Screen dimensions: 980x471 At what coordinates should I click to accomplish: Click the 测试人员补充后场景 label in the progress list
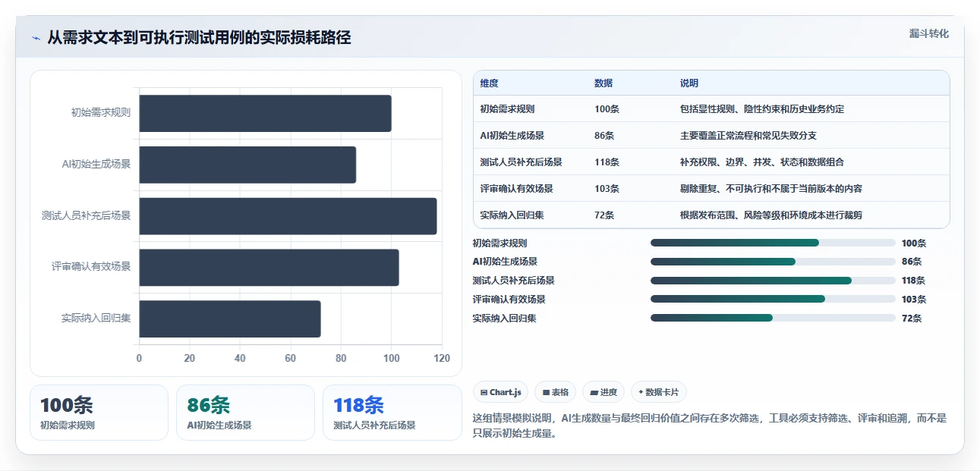(x=513, y=281)
